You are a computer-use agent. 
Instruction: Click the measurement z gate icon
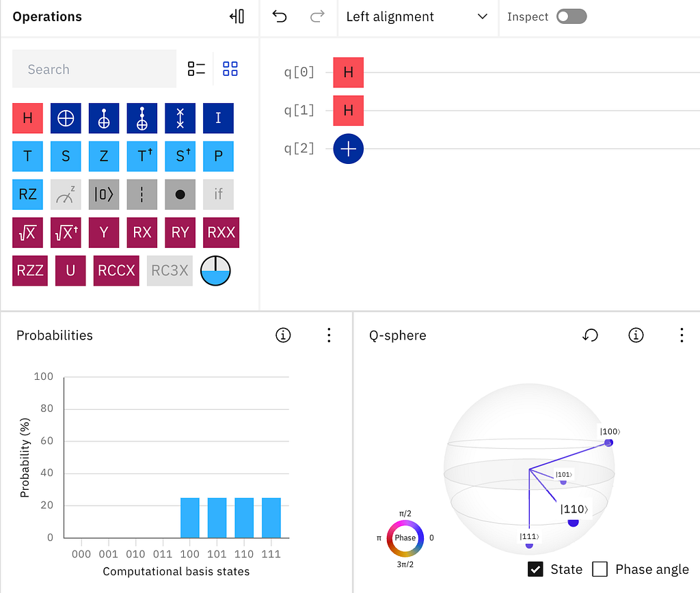pos(66,195)
